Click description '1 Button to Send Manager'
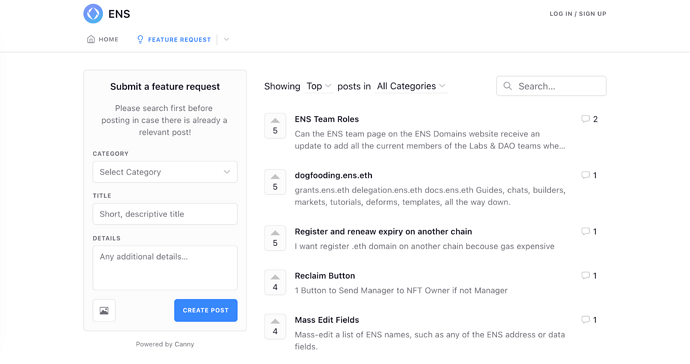Viewport: 690px width, 364px height. (401, 290)
